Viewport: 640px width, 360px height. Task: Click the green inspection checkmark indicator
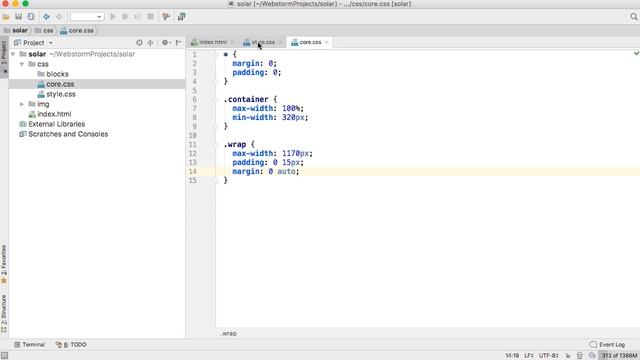pos(636,53)
